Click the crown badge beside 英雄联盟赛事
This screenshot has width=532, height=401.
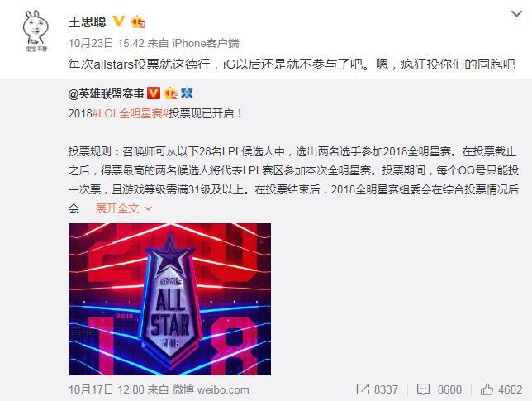pos(171,93)
